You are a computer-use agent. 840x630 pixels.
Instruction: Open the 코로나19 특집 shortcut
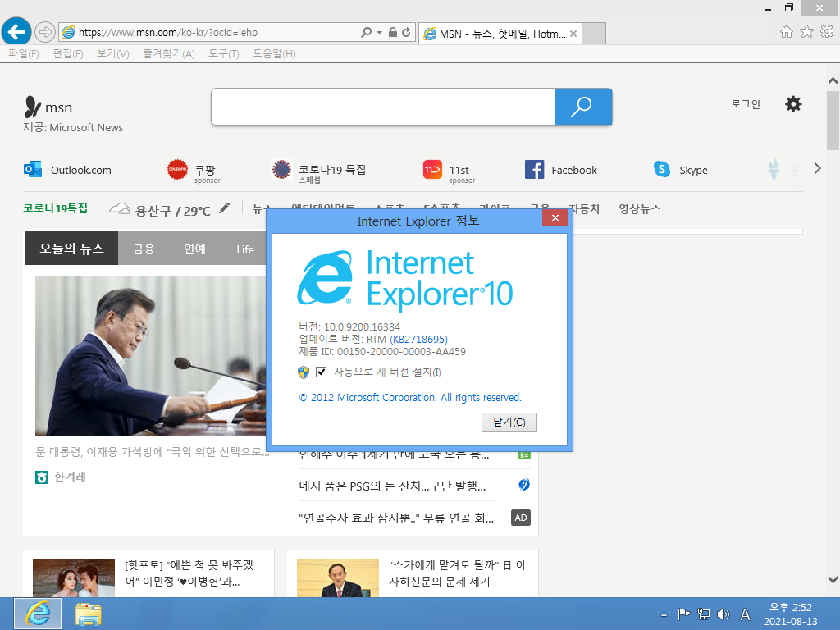coord(319,171)
